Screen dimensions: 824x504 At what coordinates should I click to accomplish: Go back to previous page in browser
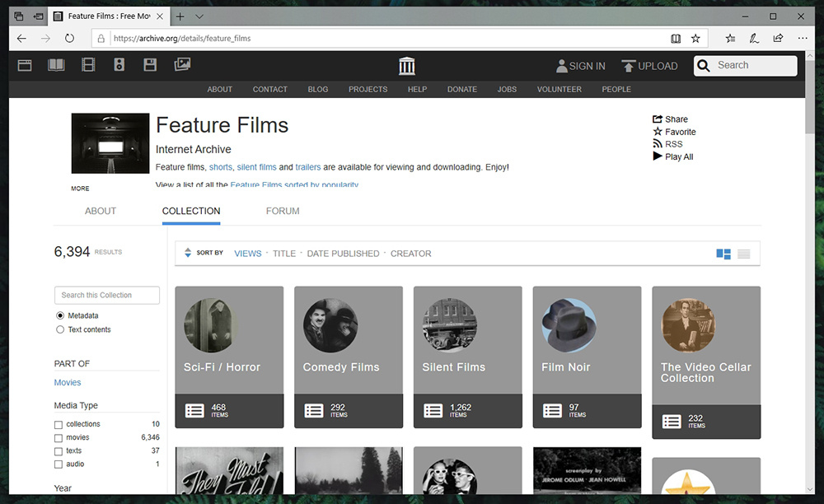click(21, 39)
